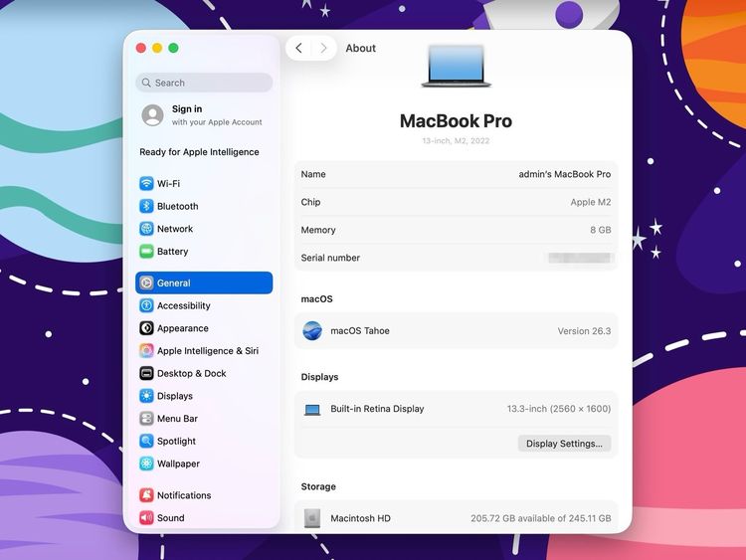Select Displays in the sidebar
This screenshot has width=746, height=560.
click(204, 396)
